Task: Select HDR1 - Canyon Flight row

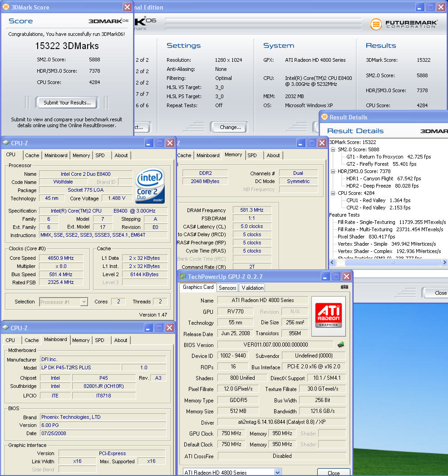Action: click(384, 178)
